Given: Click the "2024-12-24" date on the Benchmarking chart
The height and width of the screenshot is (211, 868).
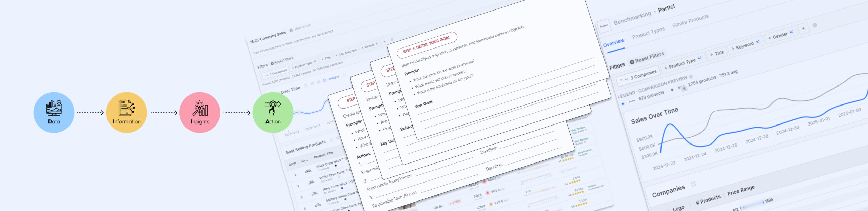Looking at the screenshot, I should pyautogui.click(x=695, y=156).
